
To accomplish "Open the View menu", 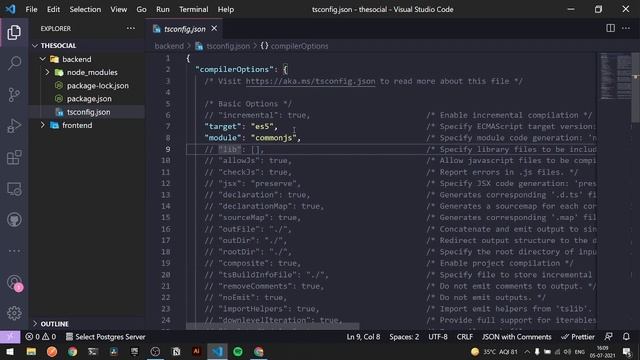I will coord(118,9).
